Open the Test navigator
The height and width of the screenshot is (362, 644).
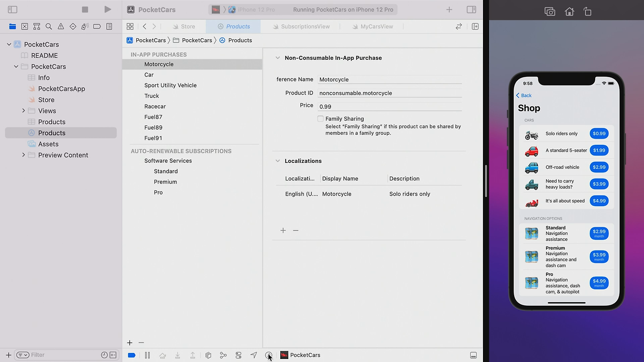tap(73, 26)
